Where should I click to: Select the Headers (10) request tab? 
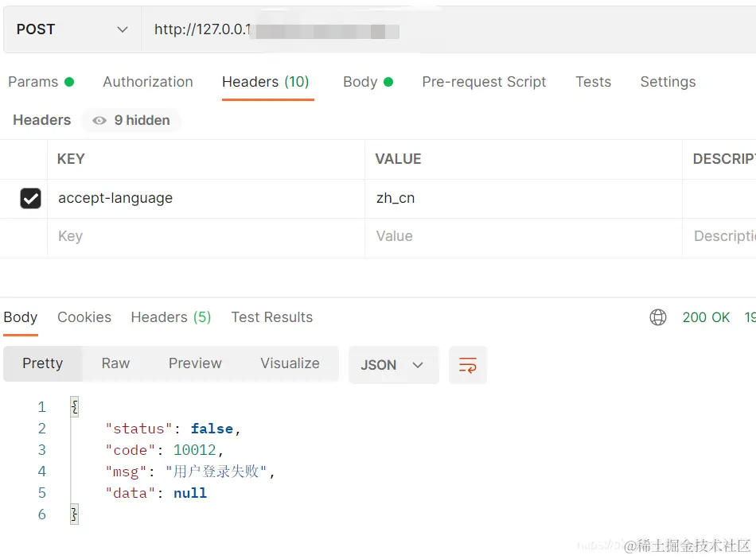pos(266,82)
